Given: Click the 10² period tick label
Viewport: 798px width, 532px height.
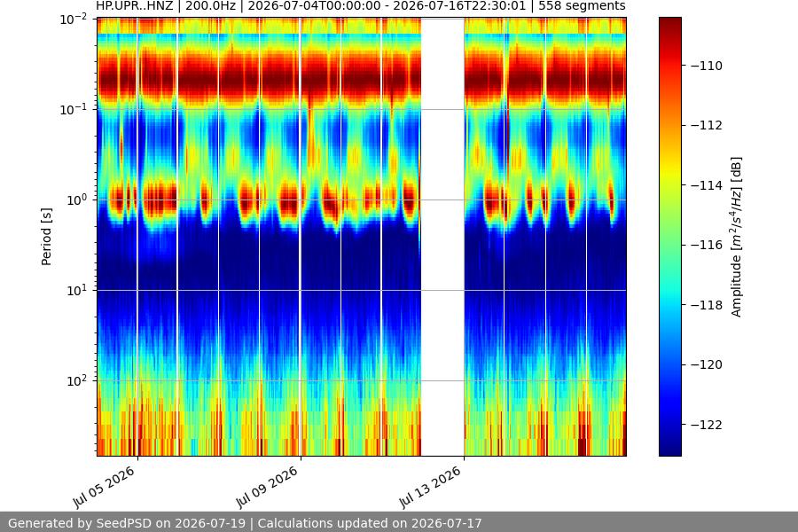Looking at the screenshot, I should 77,380.
